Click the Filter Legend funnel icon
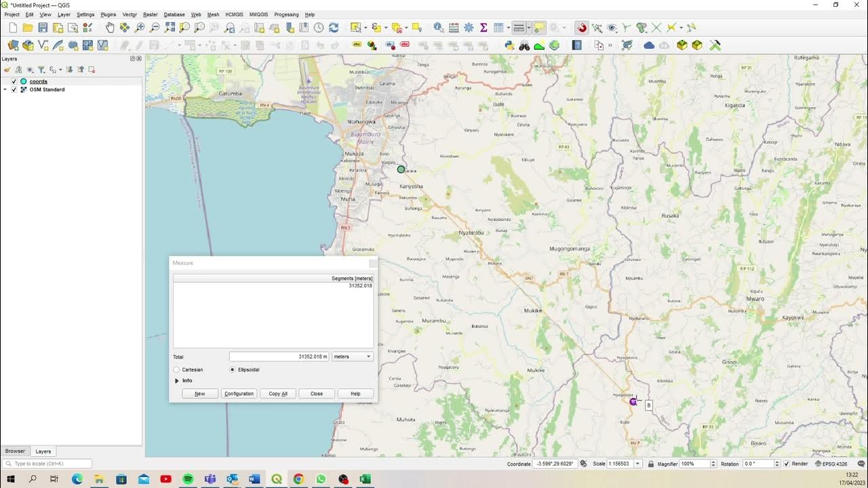This screenshot has width=868, height=488. [x=41, y=70]
